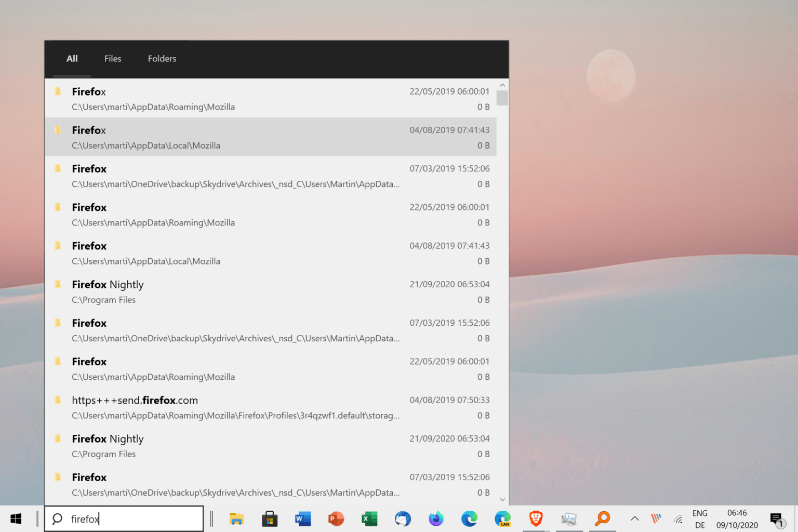798x532 pixels.
Task: Launch Microsoft Excel from the taskbar
Action: (369, 518)
